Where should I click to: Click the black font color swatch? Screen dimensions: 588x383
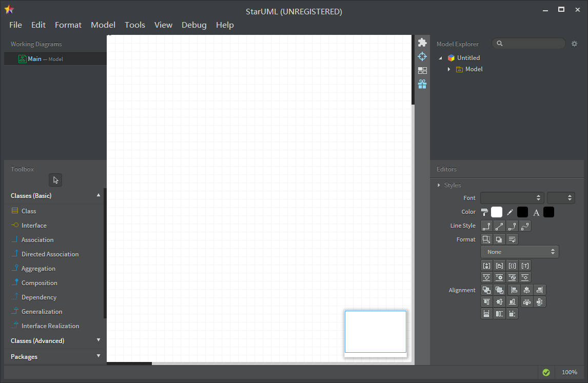548,212
